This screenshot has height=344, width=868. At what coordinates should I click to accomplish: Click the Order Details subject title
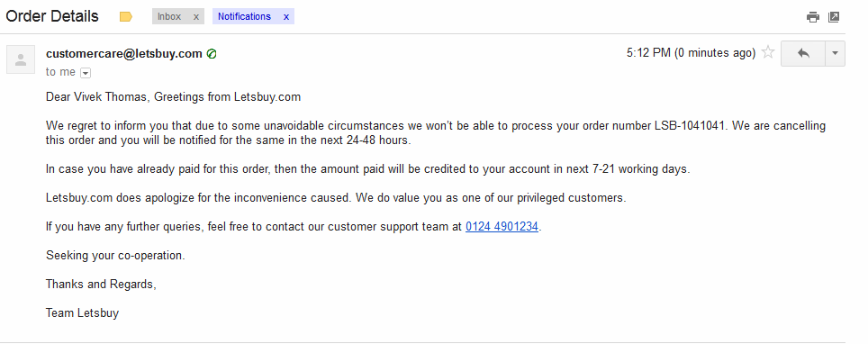pos(52,16)
